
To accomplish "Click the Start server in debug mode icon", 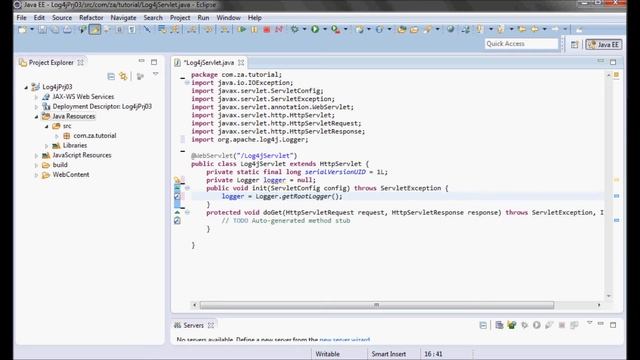I will coord(524,325).
